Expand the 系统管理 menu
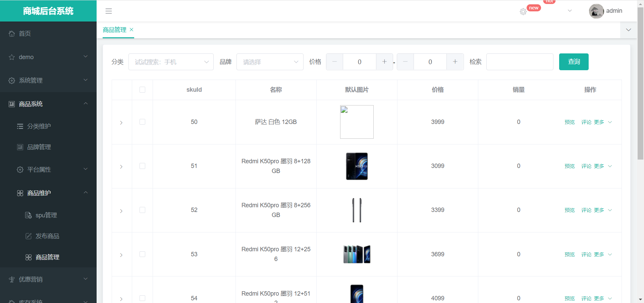The height and width of the screenshot is (303, 644). 48,81
